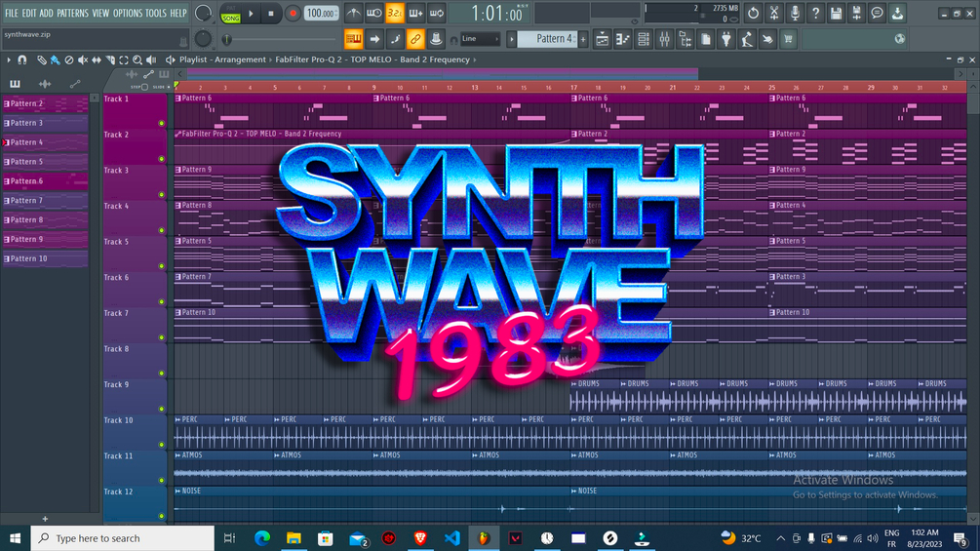
Task: Select the zoom magnifier tool in playlist
Action: (x=137, y=59)
